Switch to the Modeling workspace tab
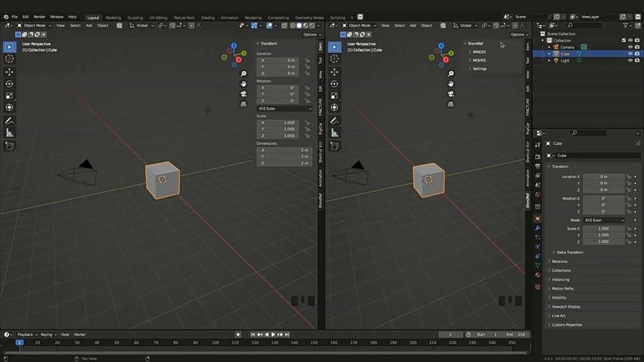Viewport: 644px width, 362px height. pos(113,17)
